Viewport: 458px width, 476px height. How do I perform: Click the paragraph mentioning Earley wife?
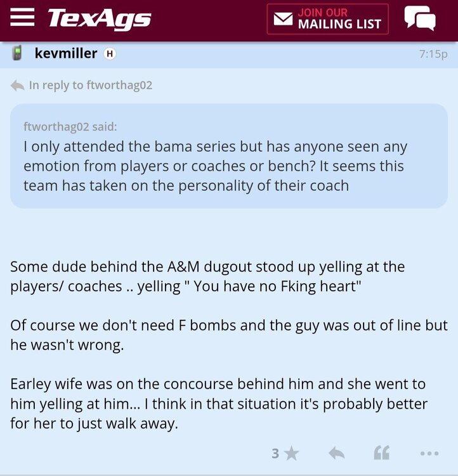[x=219, y=404]
